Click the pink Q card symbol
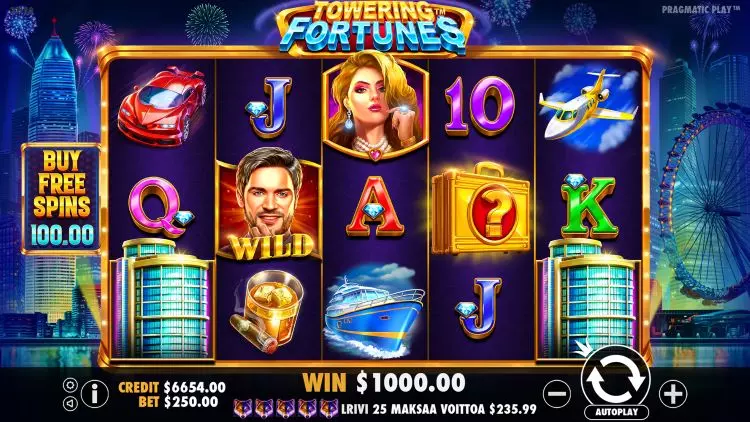This screenshot has height=422, width=750. point(161,207)
